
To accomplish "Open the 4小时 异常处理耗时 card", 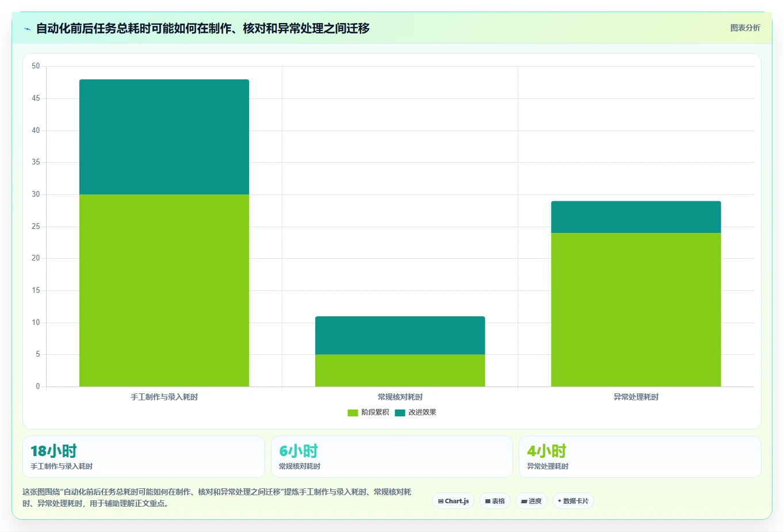I will pos(640,457).
